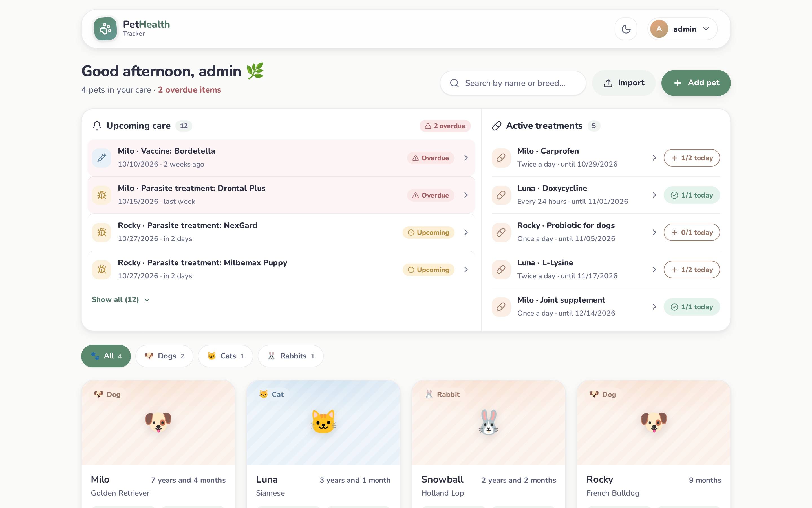Screen dimensions: 812x508
Task: Open Milo's dog photo card
Action: pyautogui.click(x=158, y=423)
